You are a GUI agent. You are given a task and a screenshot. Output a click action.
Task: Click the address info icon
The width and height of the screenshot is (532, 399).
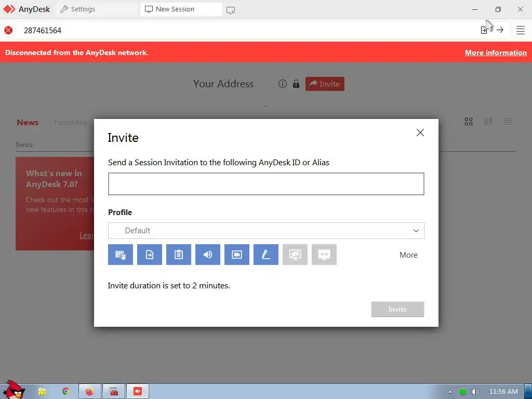click(x=283, y=84)
